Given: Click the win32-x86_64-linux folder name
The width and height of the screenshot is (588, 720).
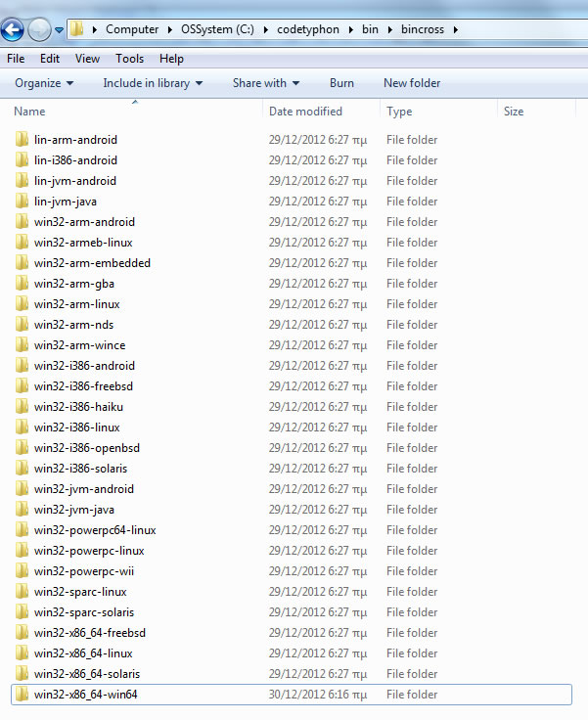Looking at the screenshot, I should pyautogui.click(x=83, y=652).
